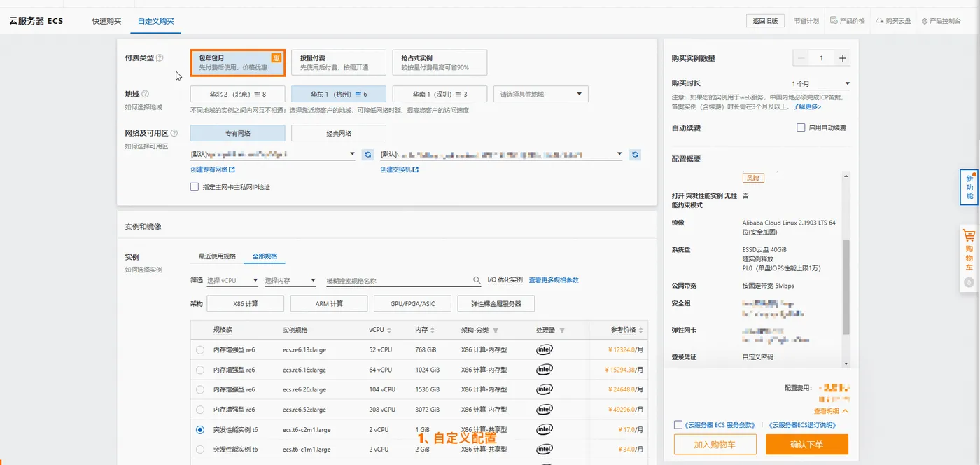Open 产品控制台 from the top bar

(941, 21)
